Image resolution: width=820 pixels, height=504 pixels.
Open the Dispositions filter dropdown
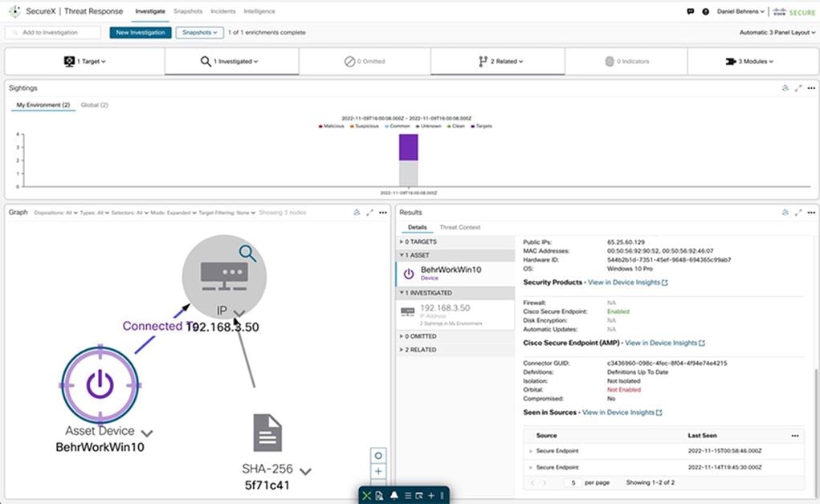click(56, 213)
